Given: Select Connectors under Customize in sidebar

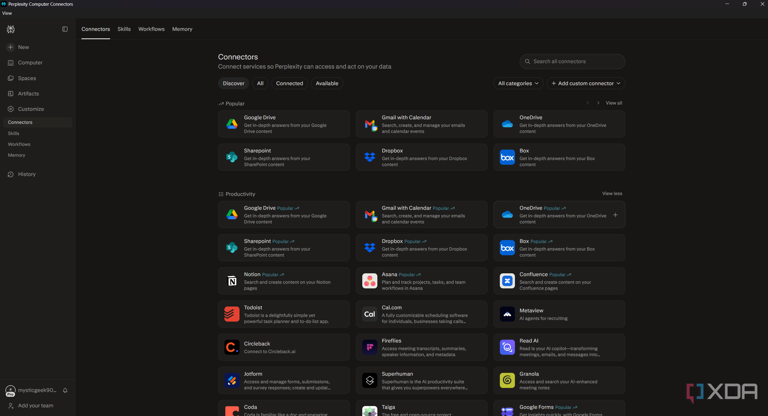Looking at the screenshot, I should point(37,122).
